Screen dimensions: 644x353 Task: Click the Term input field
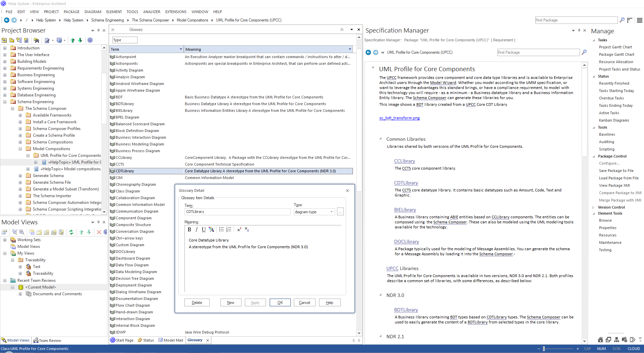coord(237,212)
